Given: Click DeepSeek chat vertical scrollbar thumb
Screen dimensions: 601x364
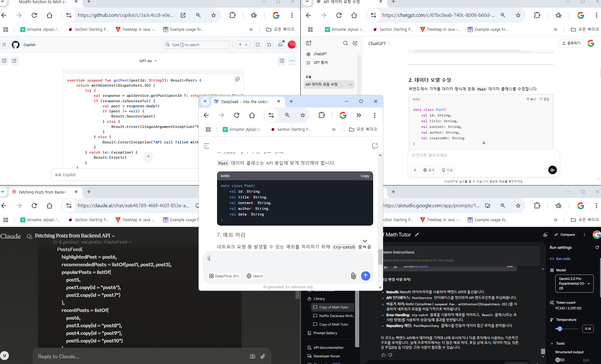Looking at the screenshot, I should point(380,257).
